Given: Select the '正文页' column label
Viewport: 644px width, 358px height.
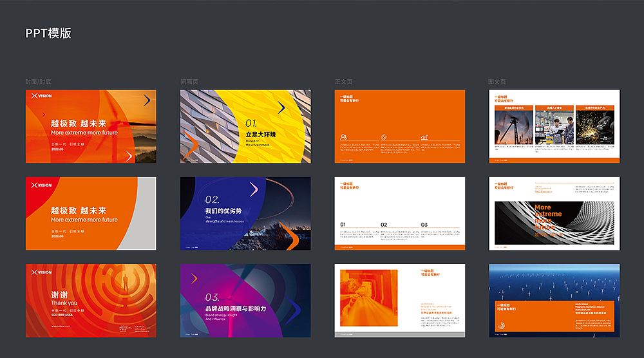Looking at the screenshot, I should click(343, 82).
